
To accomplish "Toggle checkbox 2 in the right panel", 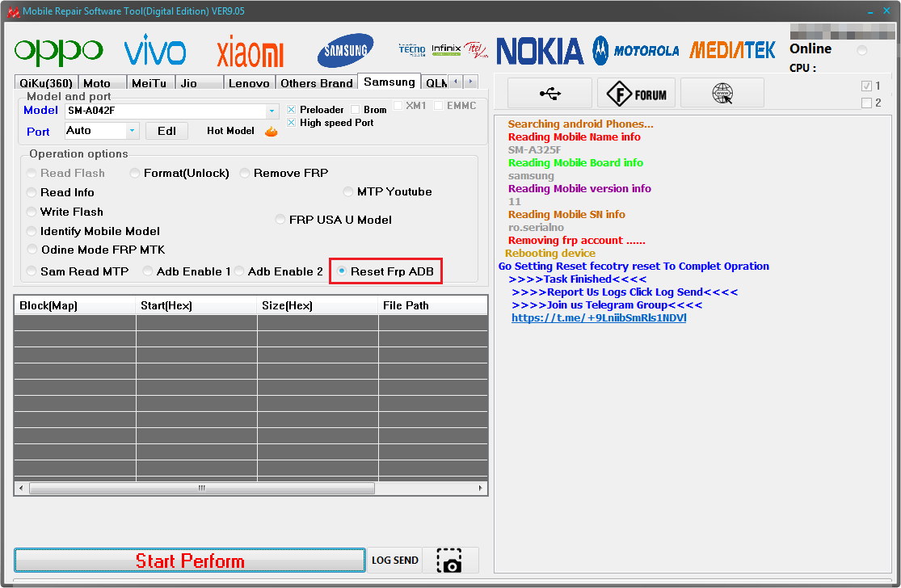I will tap(866, 103).
